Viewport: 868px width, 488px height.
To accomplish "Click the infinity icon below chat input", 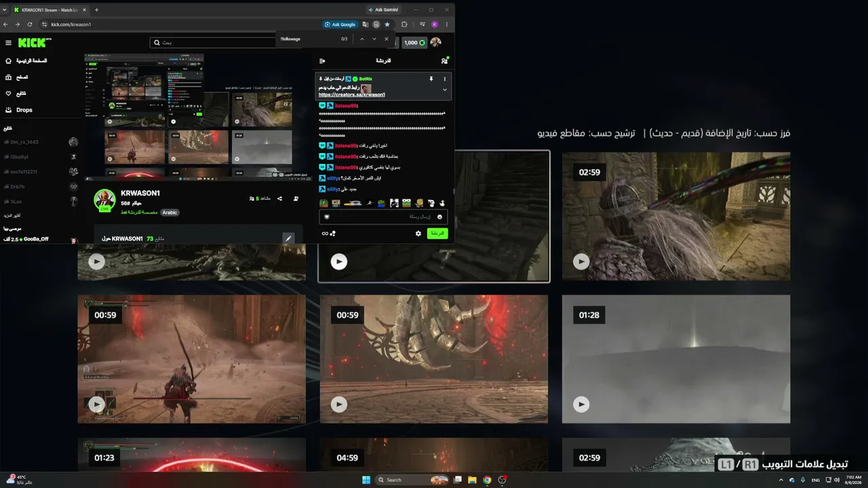I will [x=325, y=233].
